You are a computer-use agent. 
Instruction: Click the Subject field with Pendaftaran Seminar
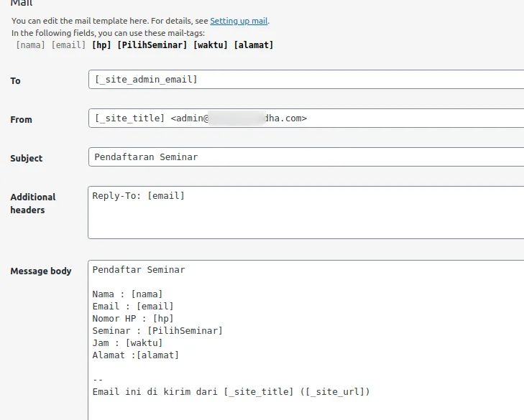[306, 157]
